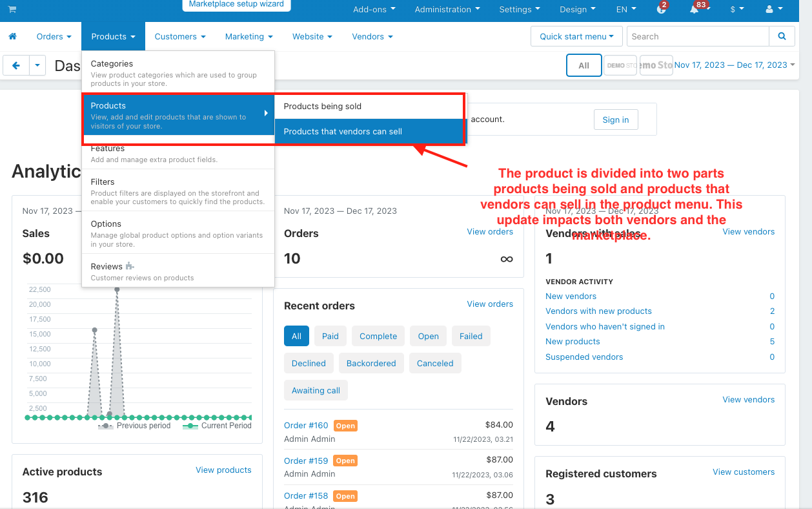Filter recent orders by Paid
Screen dimensions: 812x509
330,336
